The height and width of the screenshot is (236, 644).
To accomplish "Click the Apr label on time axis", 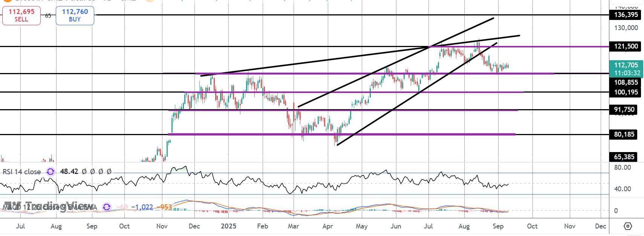I will point(328,226).
